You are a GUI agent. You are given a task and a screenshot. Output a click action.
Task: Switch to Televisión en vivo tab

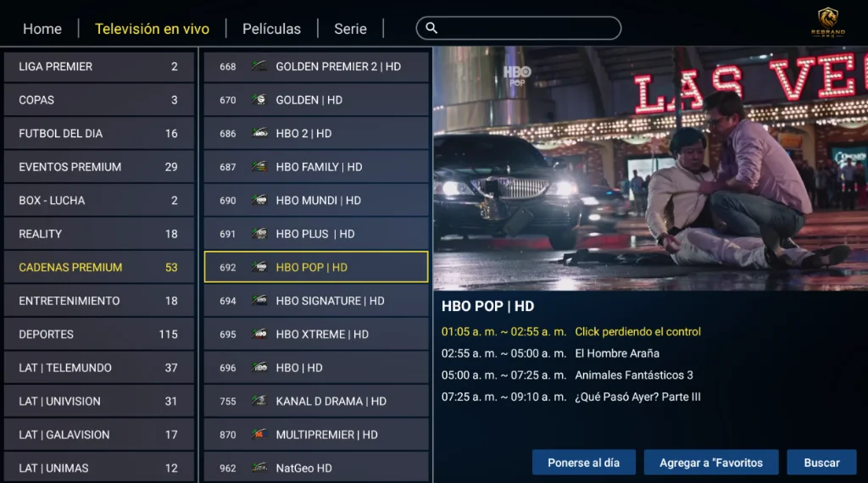[x=153, y=29]
